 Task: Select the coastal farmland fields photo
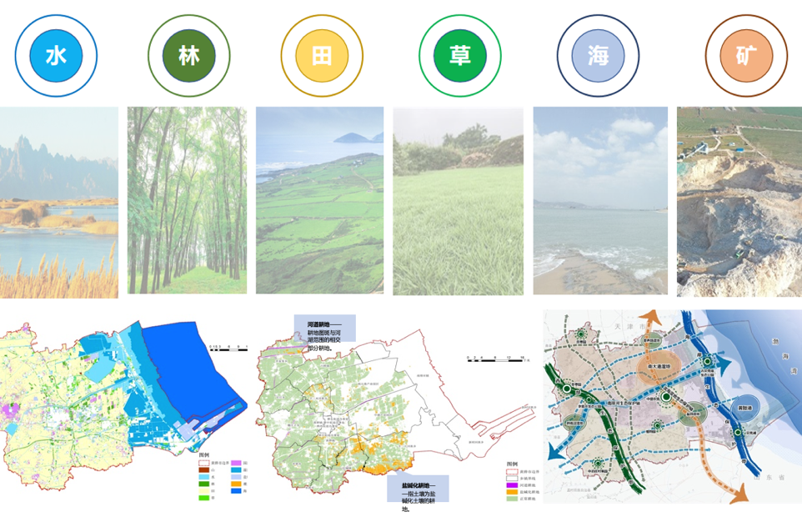319,200
